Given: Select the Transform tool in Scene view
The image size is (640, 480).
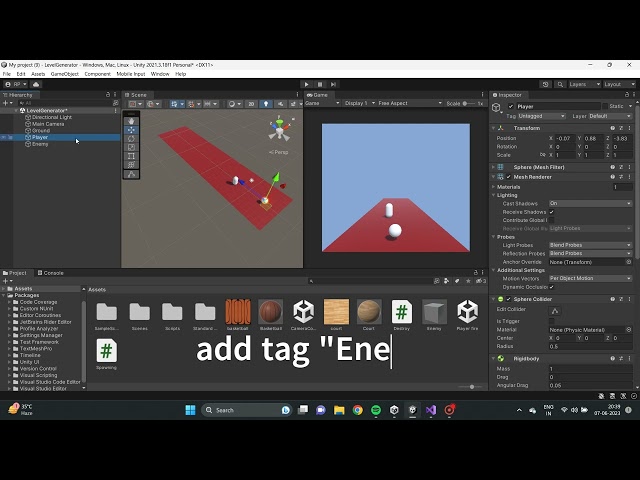Looking at the screenshot, I should pos(131,165).
